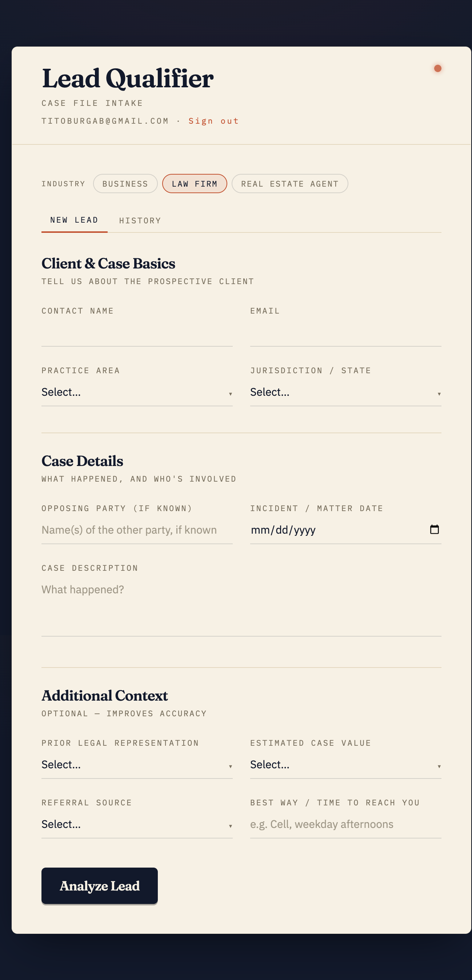Expand the Estimated Case Value dropdown

click(345, 765)
